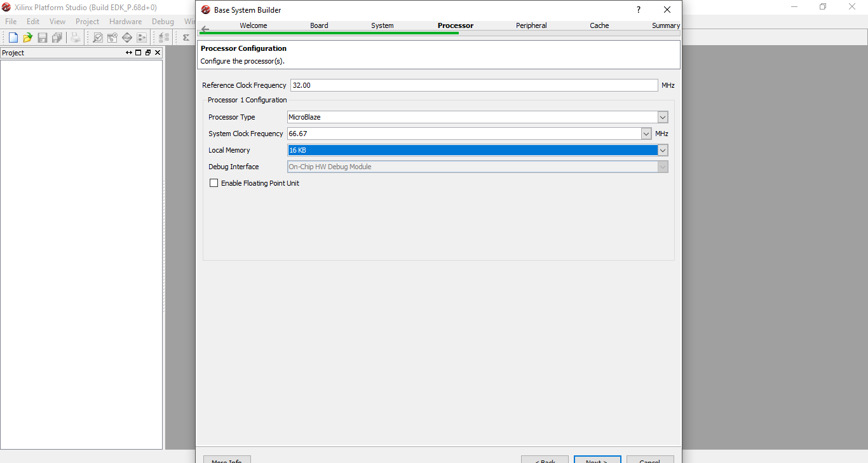The width and height of the screenshot is (868, 463).
Task: Open the Debug menu
Action: 163,22
